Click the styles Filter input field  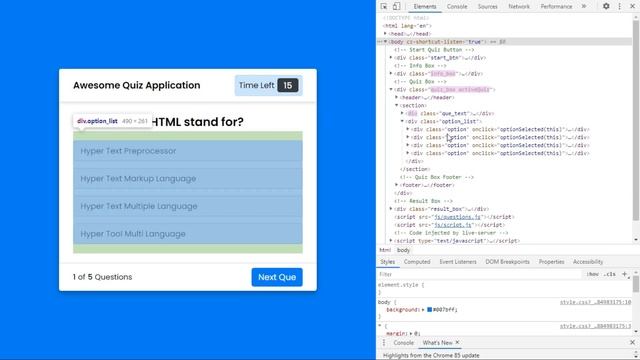click(x=480, y=274)
